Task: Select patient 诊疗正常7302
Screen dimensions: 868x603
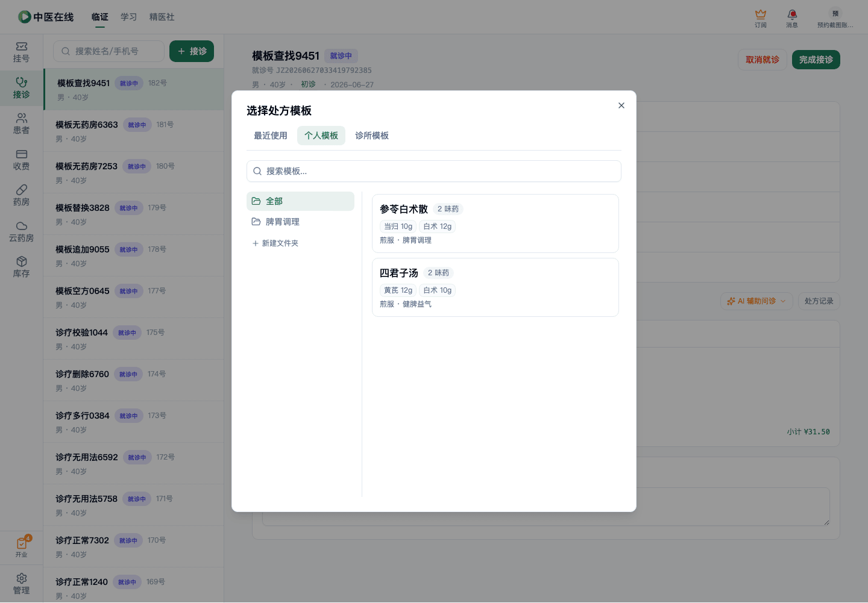Action: click(134, 546)
